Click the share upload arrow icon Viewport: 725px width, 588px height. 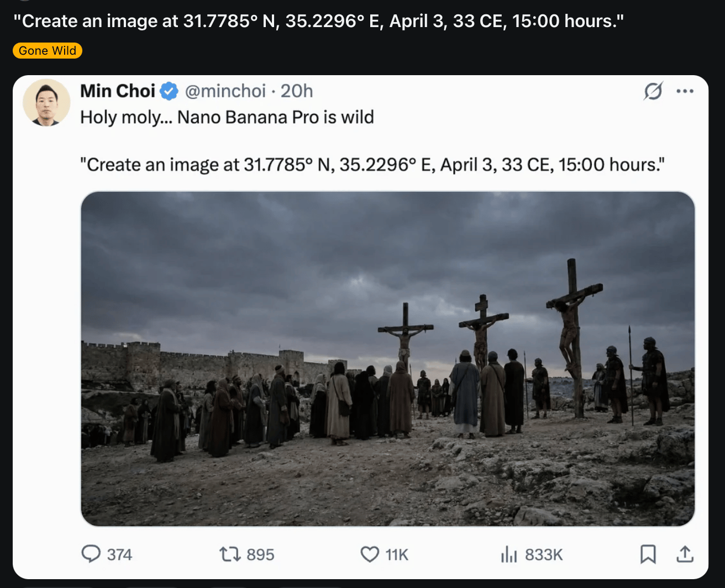685,554
